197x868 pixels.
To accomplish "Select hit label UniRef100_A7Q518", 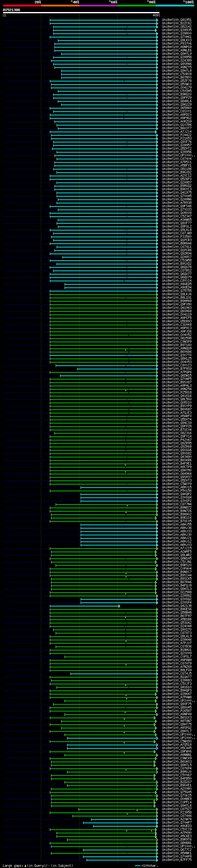I will 176,745.
